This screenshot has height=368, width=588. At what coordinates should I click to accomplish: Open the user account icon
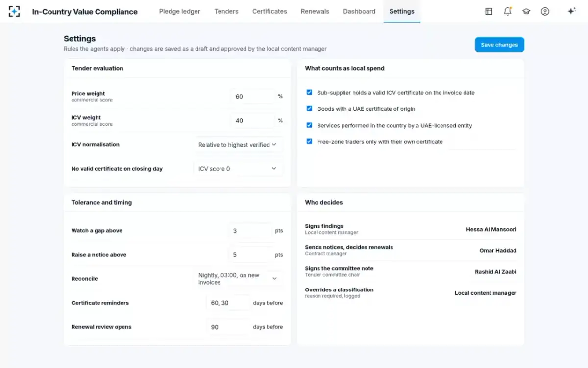pyautogui.click(x=545, y=11)
